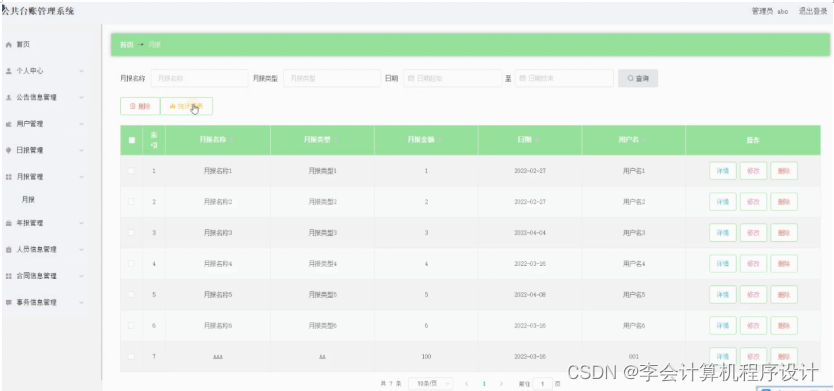
Task: Click 首页 in the breadcrumb bar
Action: (x=126, y=45)
